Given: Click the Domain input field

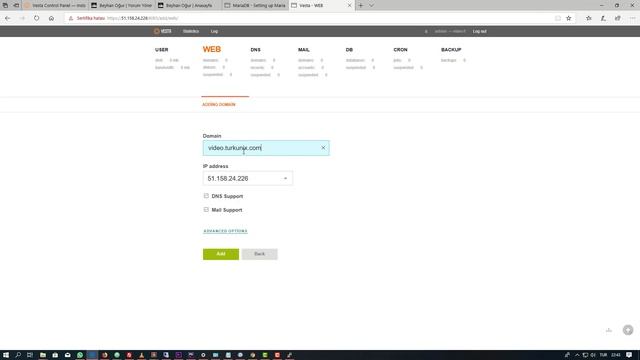Looking at the screenshot, I should (266, 148).
